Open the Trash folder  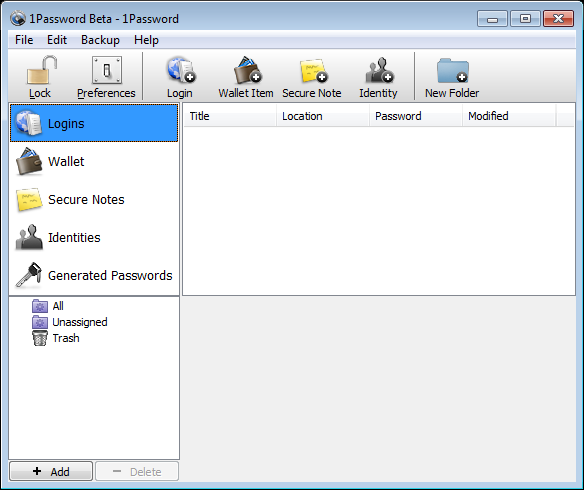click(x=56, y=338)
